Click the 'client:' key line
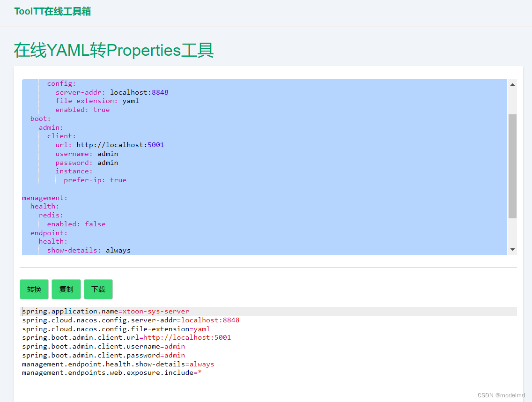532x402 pixels. click(61, 136)
